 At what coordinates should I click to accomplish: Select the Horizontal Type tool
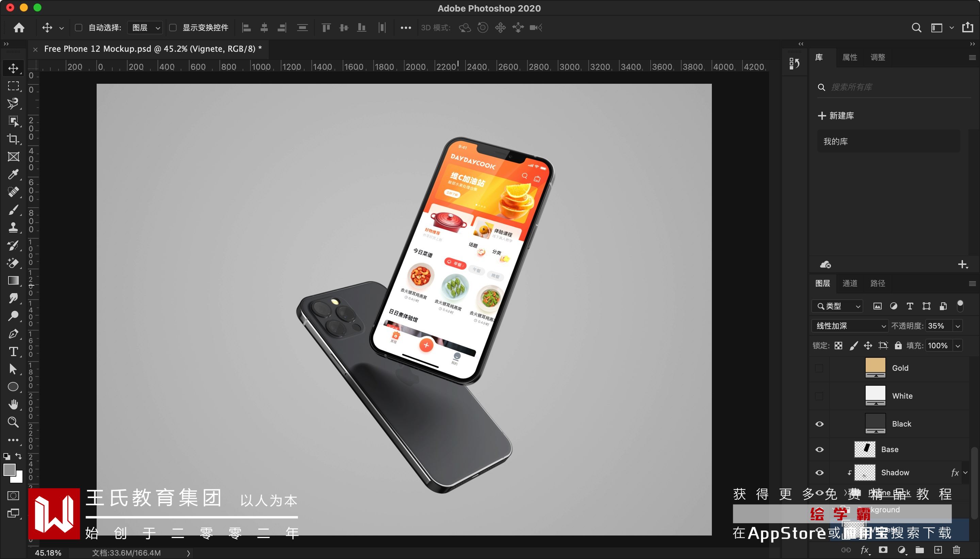[x=13, y=351]
